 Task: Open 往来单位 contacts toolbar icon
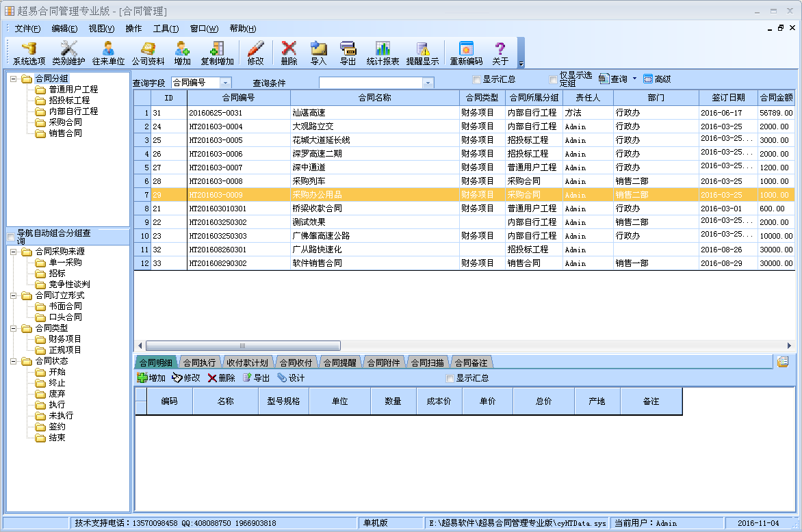(108, 53)
